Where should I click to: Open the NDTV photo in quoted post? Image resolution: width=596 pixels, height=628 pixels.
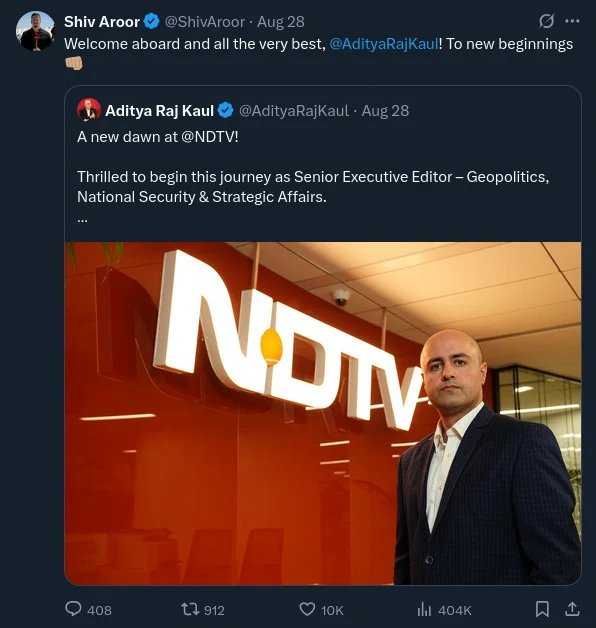coord(323,413)
